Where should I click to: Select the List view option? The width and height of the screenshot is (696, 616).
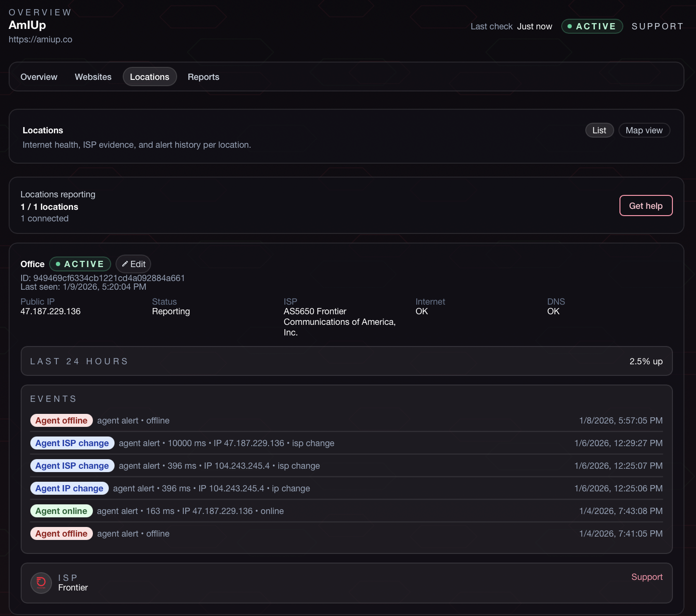pyautogui.click(x=599, y=130)
